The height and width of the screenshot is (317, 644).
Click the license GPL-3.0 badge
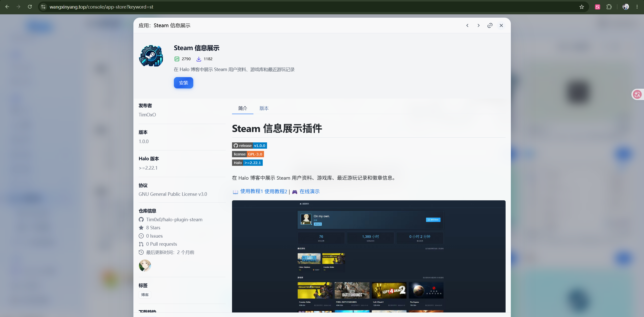click(x=248, y=154)
